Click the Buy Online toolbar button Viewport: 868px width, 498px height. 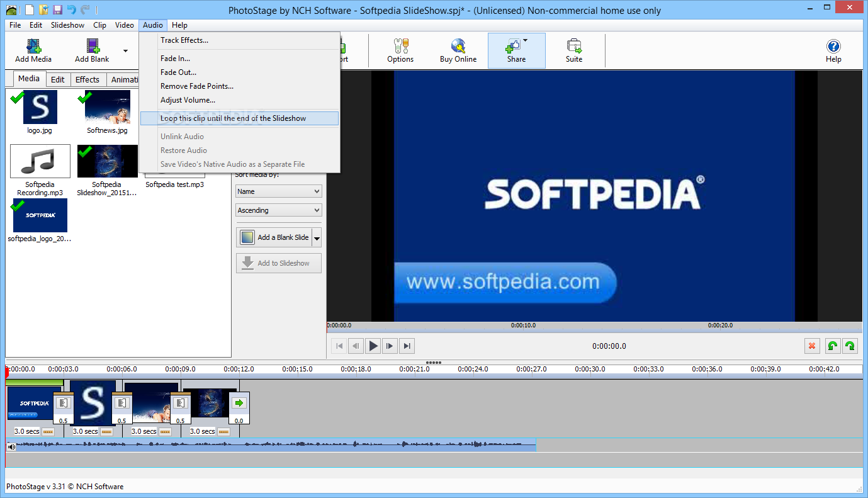coord(458,50)
